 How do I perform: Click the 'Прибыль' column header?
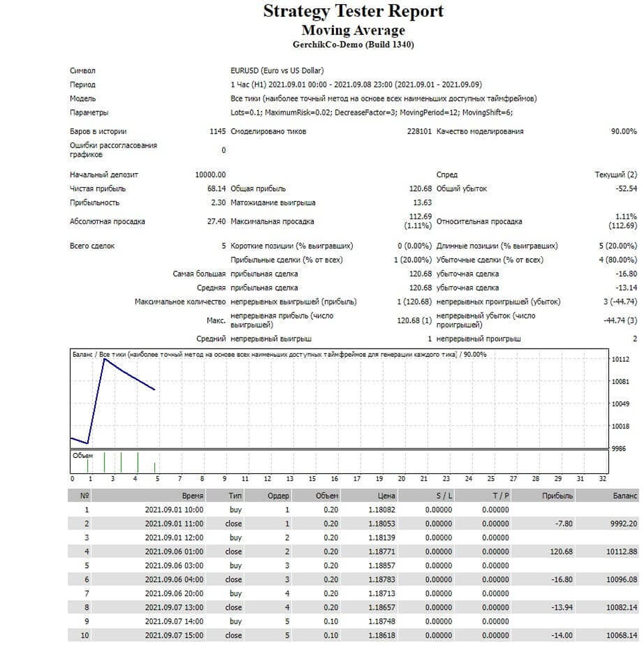[557, 495]
